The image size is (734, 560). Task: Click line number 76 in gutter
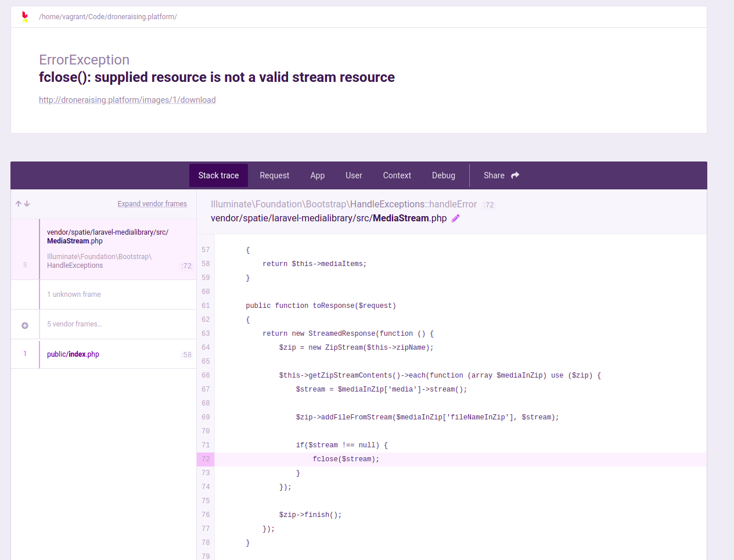[206, 515]
